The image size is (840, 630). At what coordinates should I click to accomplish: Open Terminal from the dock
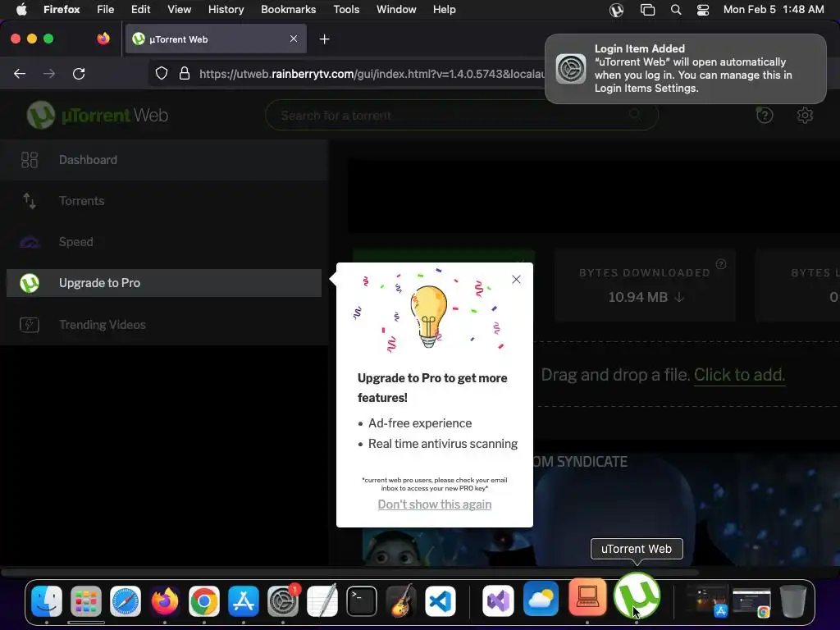(362, 601)
